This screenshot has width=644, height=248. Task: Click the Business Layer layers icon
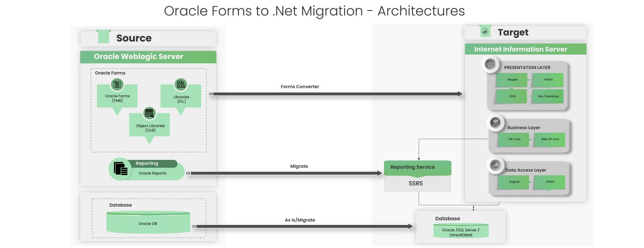click(496, 123)
